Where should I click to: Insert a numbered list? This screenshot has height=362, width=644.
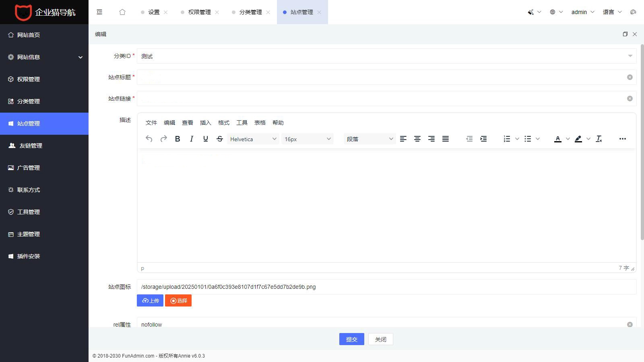coord(507,139)
